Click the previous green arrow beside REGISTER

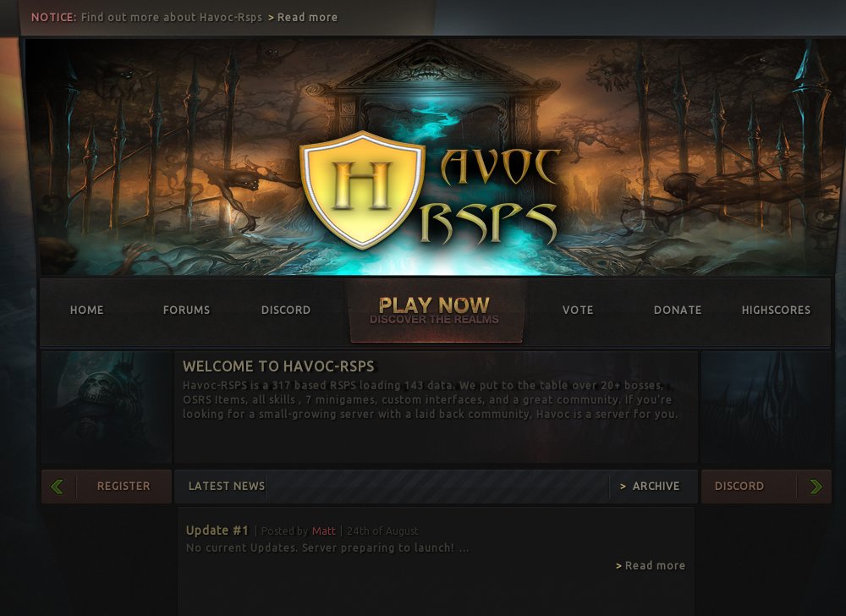pos(56,486)
